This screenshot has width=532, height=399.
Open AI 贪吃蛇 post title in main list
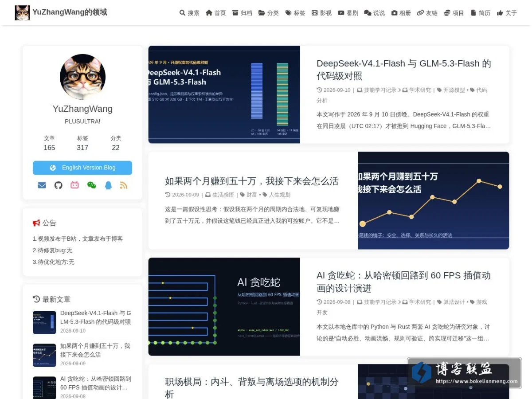pos(404,282)
